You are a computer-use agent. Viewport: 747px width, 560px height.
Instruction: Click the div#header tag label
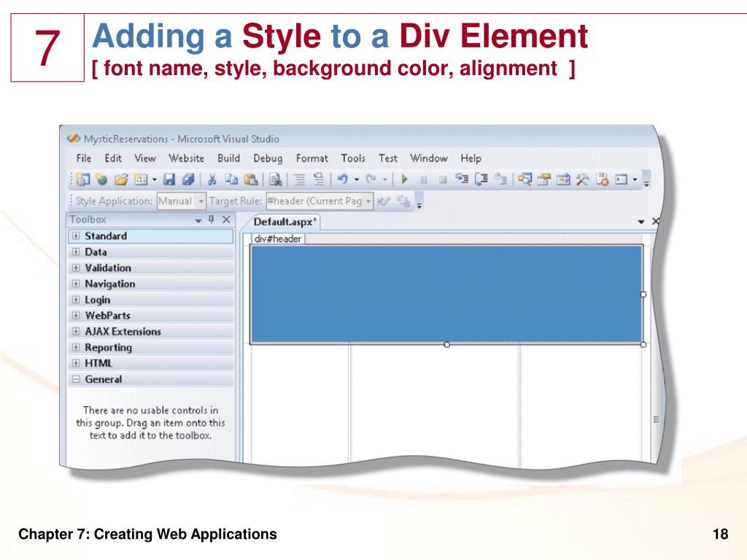click(x=278, y=238)
